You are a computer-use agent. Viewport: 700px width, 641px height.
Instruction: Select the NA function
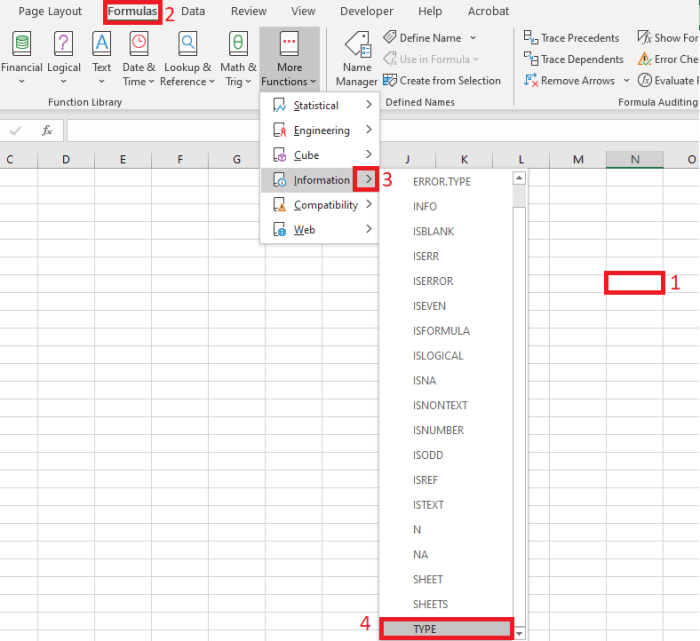click(x=446, y=554)
